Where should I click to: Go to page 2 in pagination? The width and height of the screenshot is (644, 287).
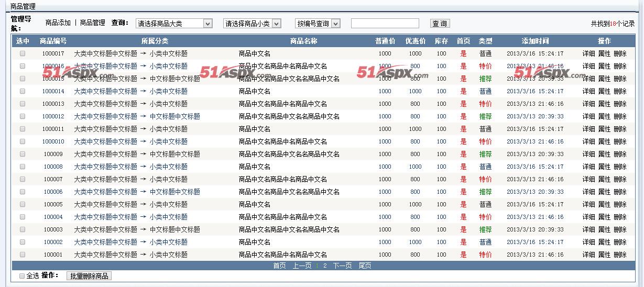(325, 266)
